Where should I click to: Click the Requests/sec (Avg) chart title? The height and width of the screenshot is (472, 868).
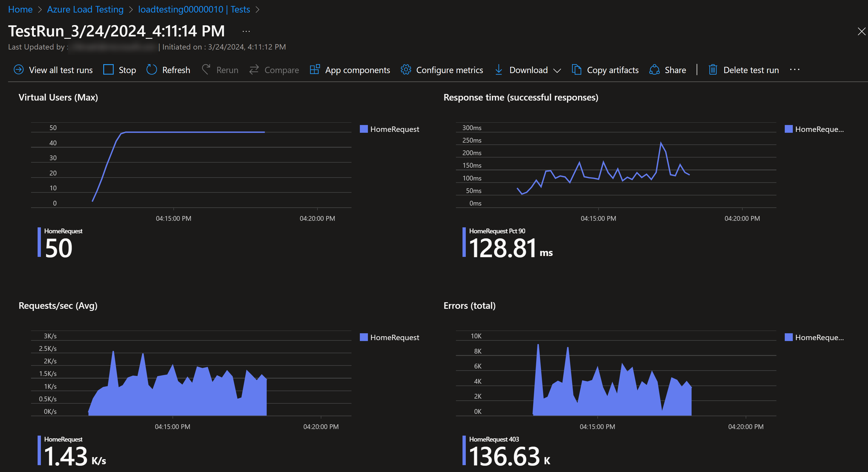58,306
